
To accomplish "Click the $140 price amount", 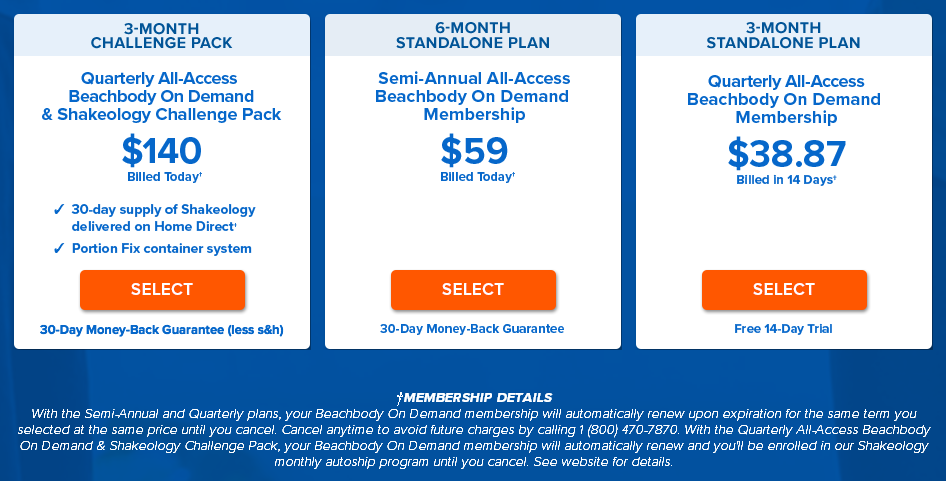I will click(162, 151).
